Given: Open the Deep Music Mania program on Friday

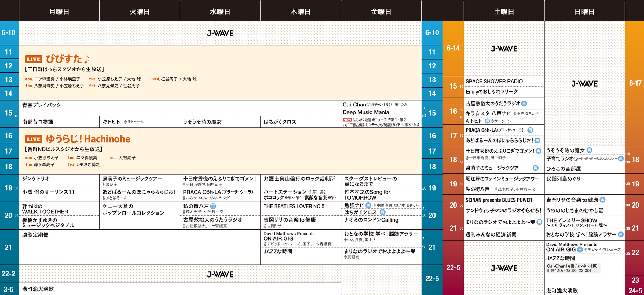Looking at the screenshot, I should click(x=366, y=112).
